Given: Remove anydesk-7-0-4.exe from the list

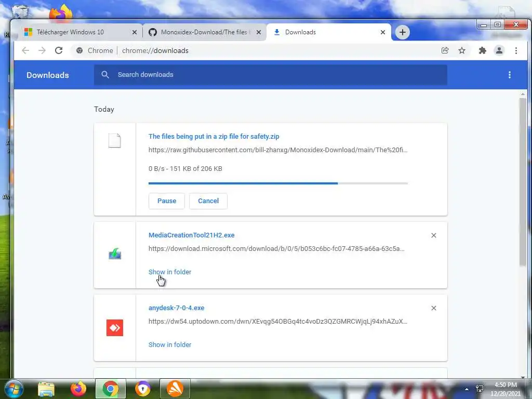Looking at the screenshot, I should click(x=434, y=308).
